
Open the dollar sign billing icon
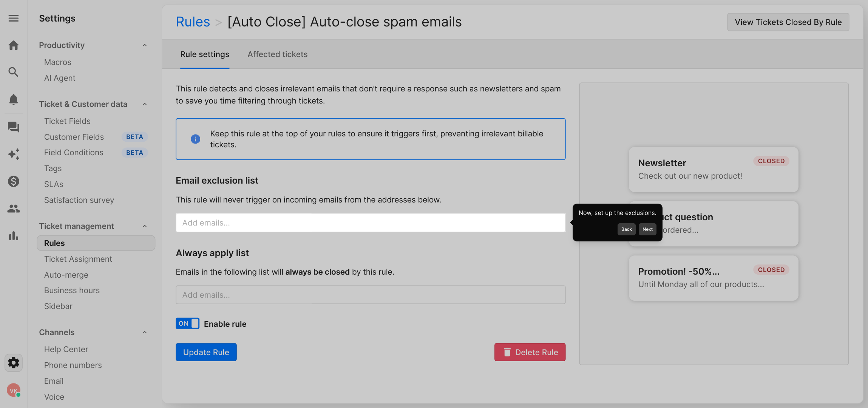coord(14,181)
